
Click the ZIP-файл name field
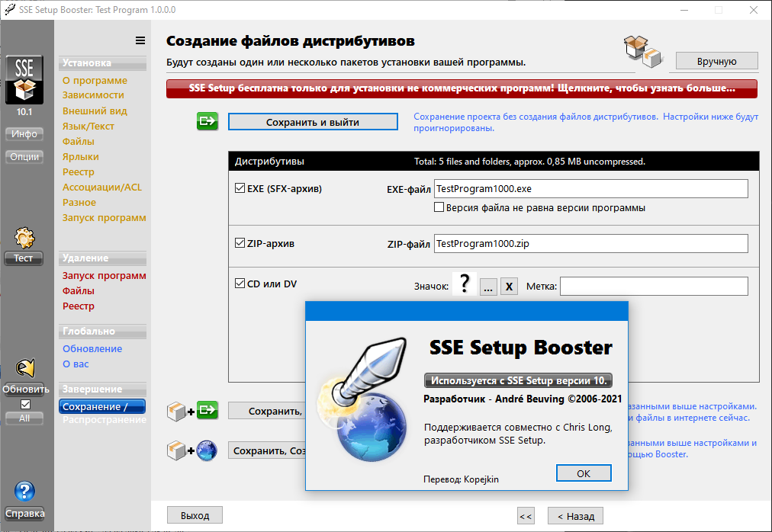[590, 243]
